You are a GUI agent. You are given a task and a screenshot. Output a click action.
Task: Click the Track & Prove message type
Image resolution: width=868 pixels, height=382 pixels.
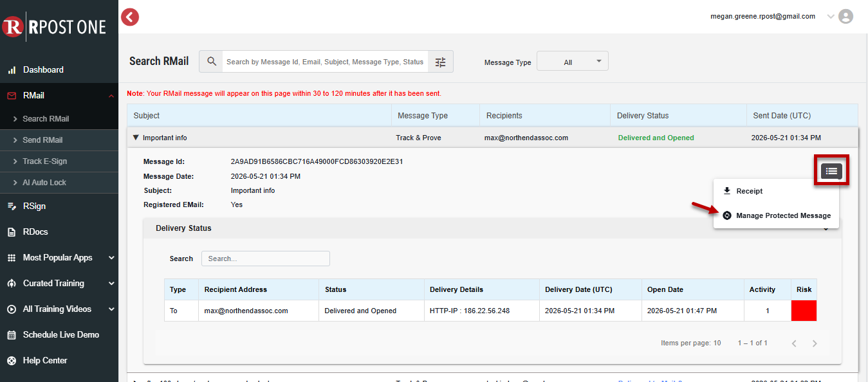pos(418,138)
